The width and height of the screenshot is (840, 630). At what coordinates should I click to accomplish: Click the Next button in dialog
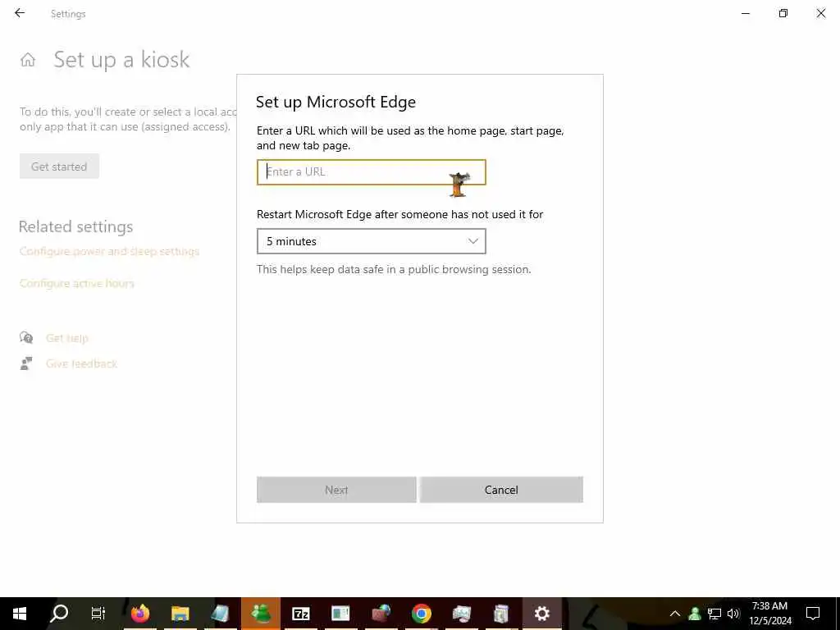336,490
